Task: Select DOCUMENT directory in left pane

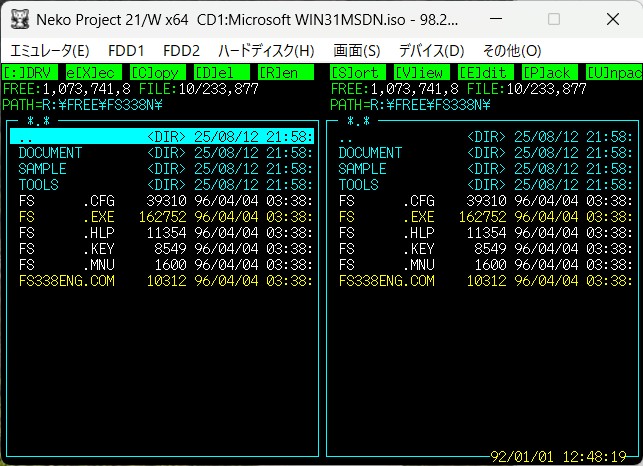Action: pos(50,153)
